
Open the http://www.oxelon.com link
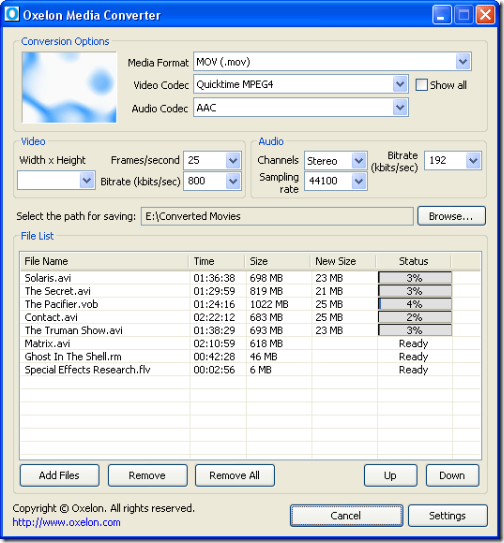[67, 522]
